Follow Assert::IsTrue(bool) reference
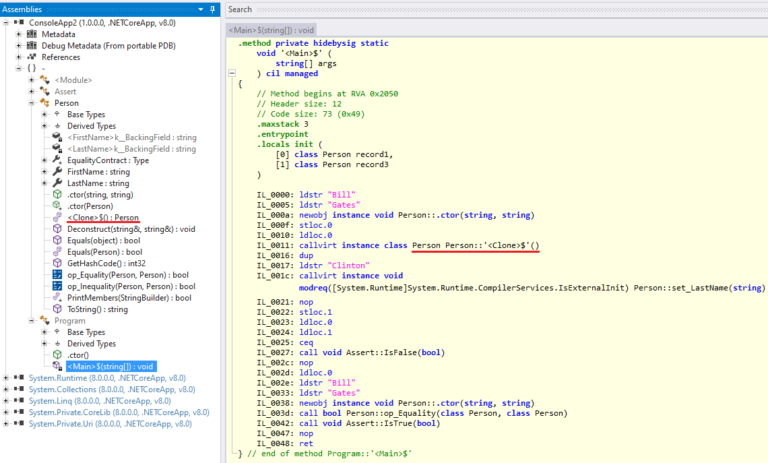The height and width of the screenshot is (463, 768). click(x=393, y=423)
